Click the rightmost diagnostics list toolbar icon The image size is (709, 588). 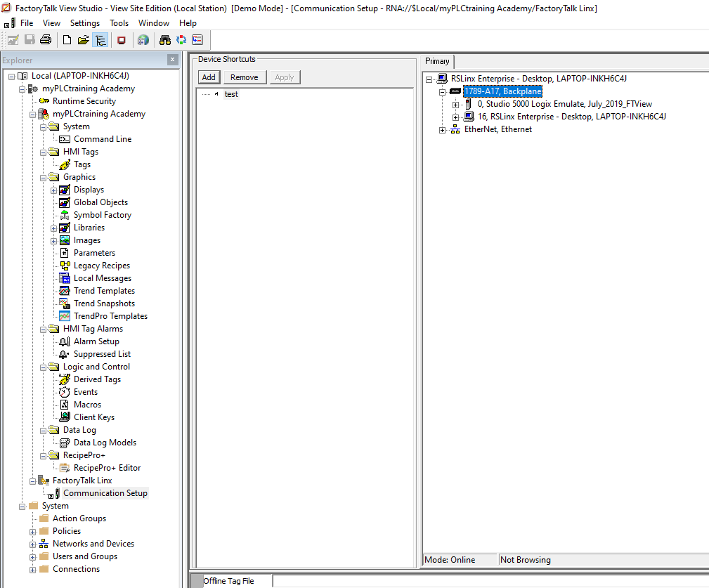[x=197, y=40]
